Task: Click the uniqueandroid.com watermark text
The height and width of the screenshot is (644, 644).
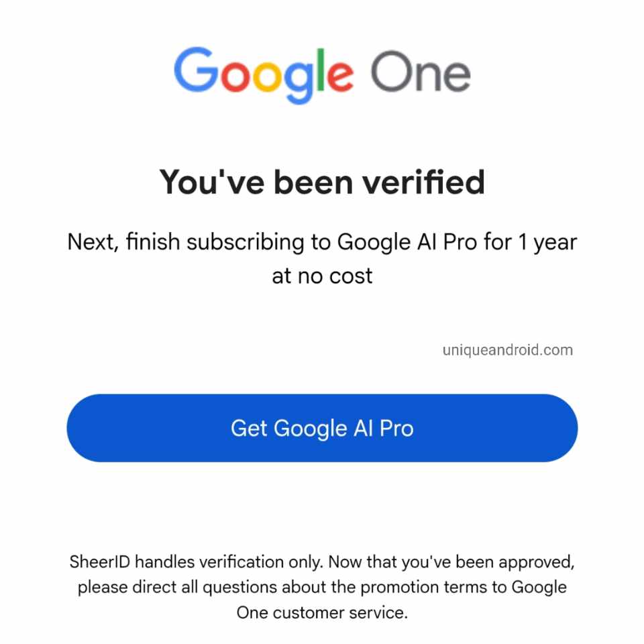Action: pos(507,350)
